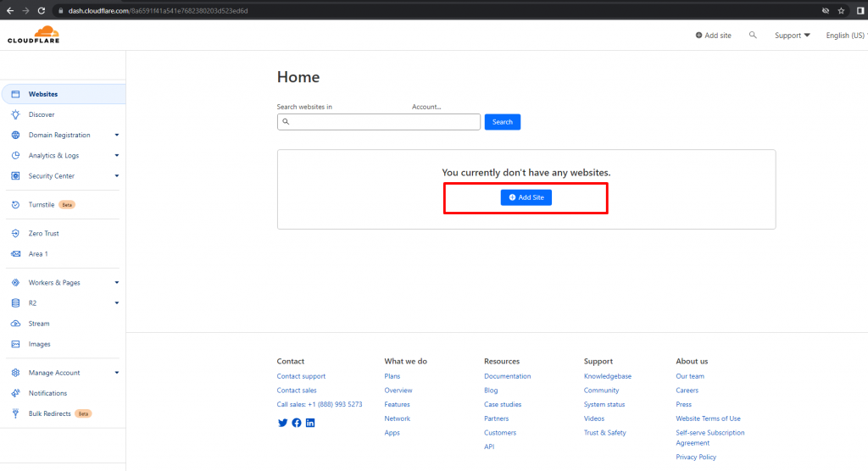Viewport: 868px width, 471px height.
Task: Click the Workers & Pages icon
Action: (x=15, y=283)
